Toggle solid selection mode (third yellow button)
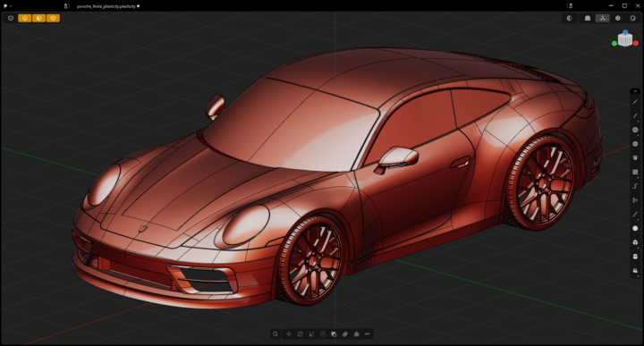Image resolution: width=644 pixels, height=346 pixels. (53, 18)
